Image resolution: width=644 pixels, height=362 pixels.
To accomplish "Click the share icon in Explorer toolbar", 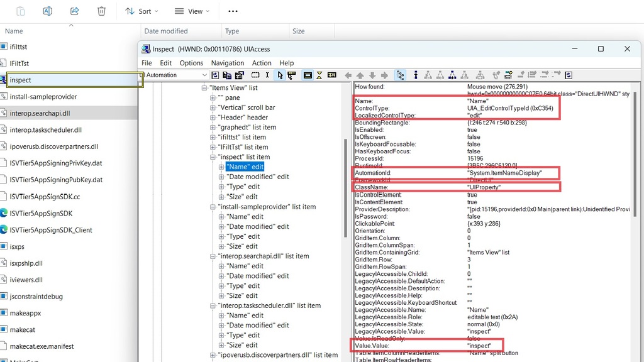I will [x=75, y=11].
